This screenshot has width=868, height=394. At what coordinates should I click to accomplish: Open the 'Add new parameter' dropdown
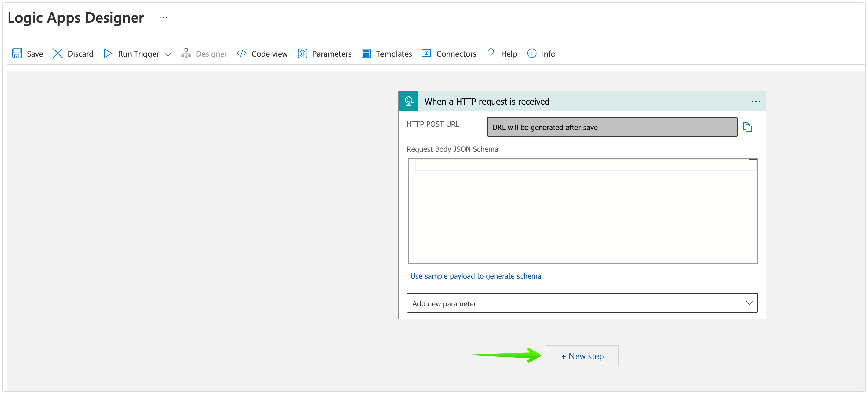point(582,303)
